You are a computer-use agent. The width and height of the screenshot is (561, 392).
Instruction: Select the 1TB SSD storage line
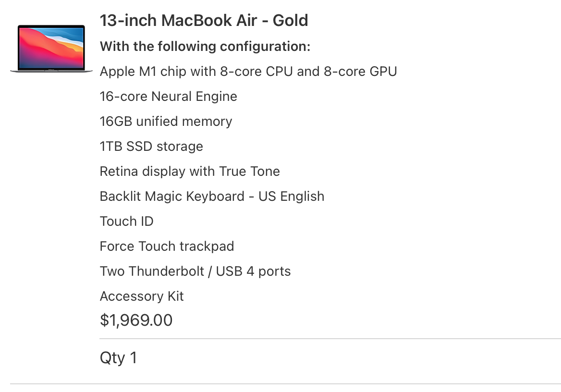151,147
